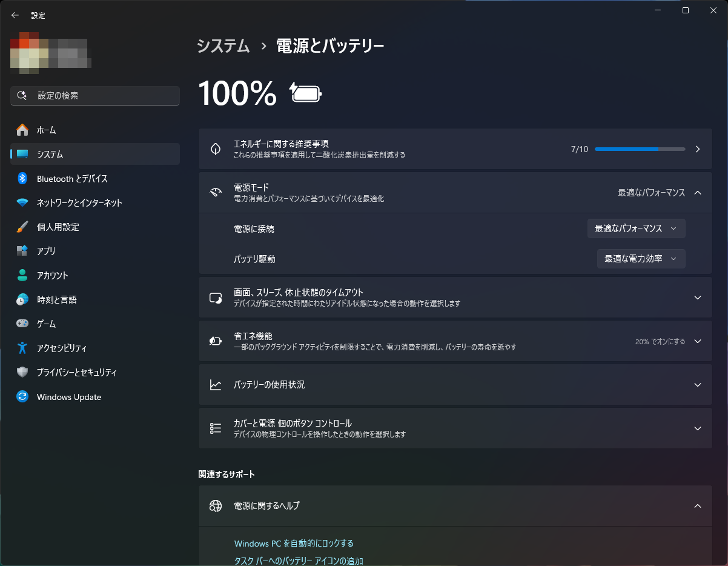
Task: Open the 電源に接続 dropdown
Action: pyautogui.click(x=636, y=228)
